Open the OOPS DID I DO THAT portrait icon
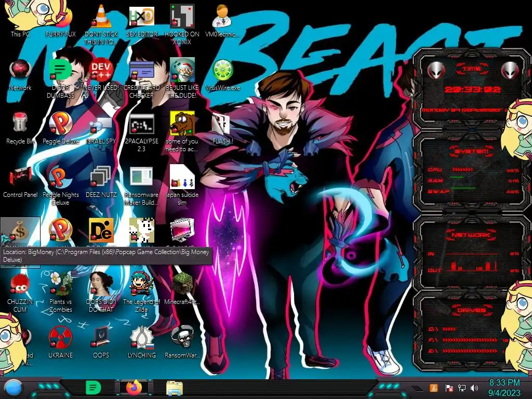 tap(101, 283)
